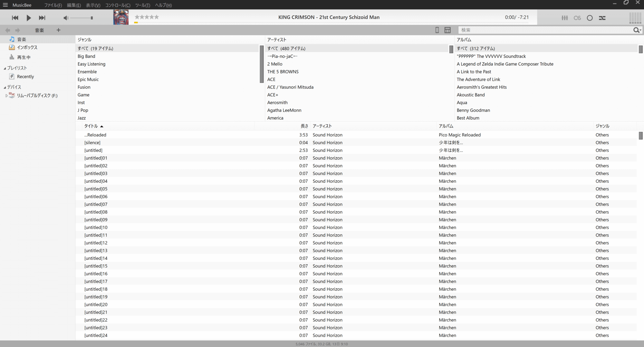Click the status bar file count
This screenshot has height=347, width=644.
(322, 344)
